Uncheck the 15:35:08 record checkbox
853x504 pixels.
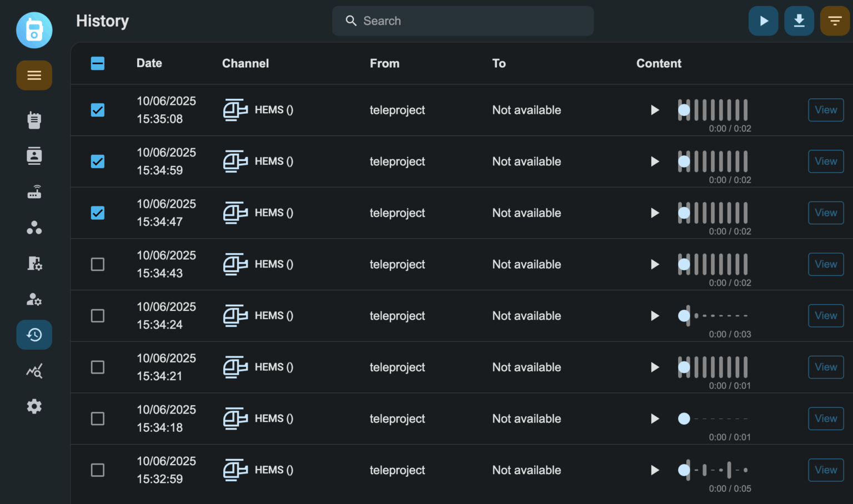[x=98, y=110]
